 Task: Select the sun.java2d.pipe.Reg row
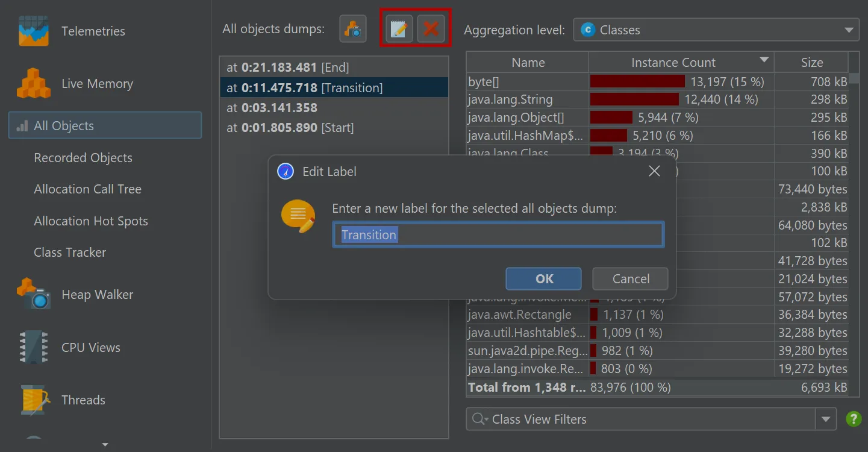click(x=657, y=351)
